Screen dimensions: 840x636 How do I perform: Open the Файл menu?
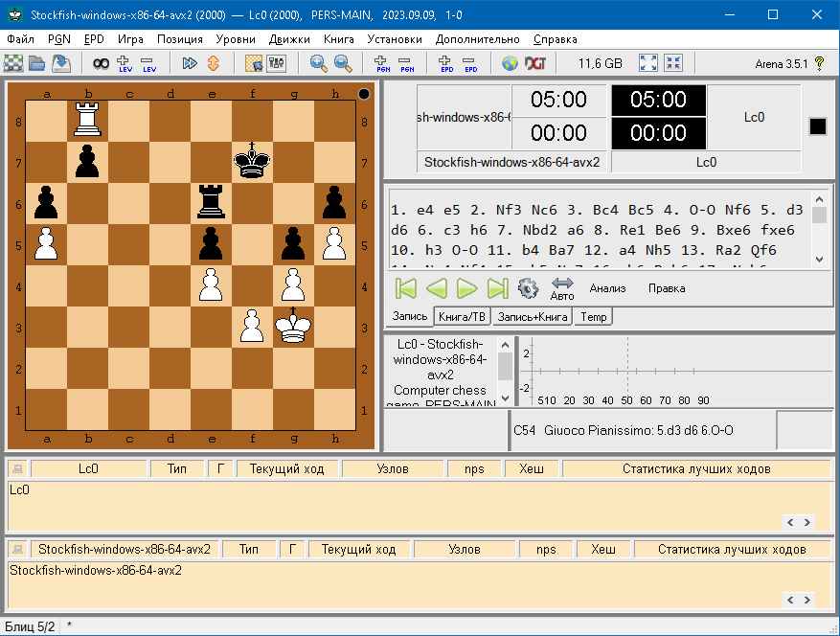pyautogui.click(x=21, y=39)
